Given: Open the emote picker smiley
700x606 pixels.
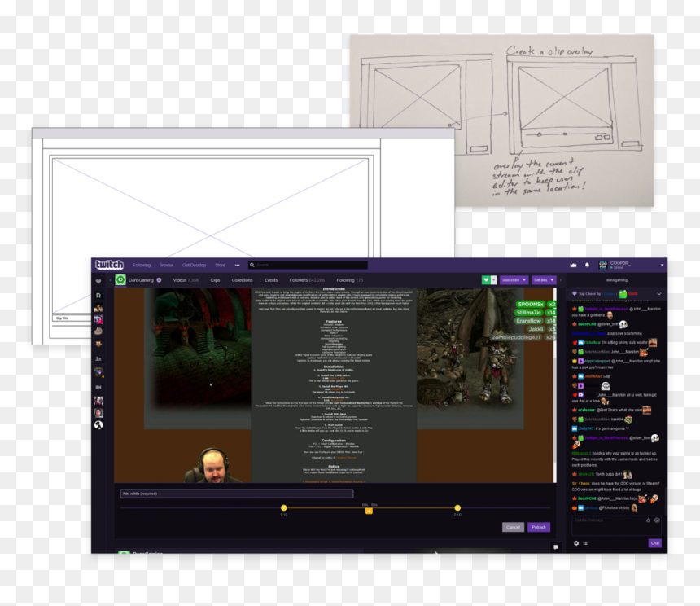Looking at the screenshot, I should tap(657, 520).
